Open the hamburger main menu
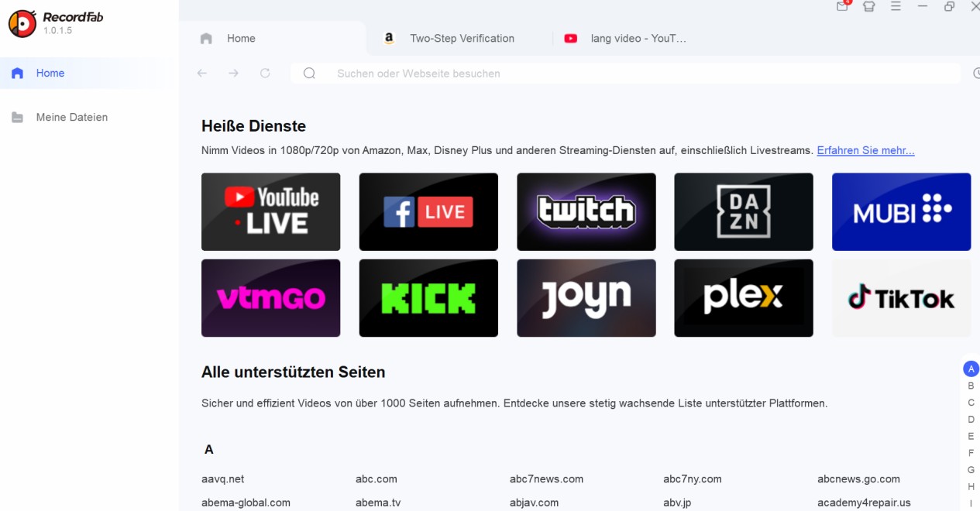 896,6
